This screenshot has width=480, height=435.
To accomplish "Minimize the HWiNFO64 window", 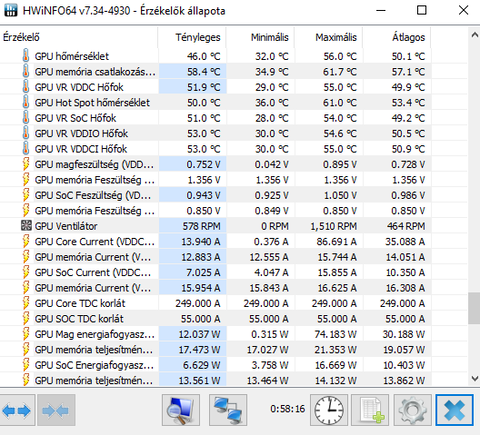I will (381, 10).
